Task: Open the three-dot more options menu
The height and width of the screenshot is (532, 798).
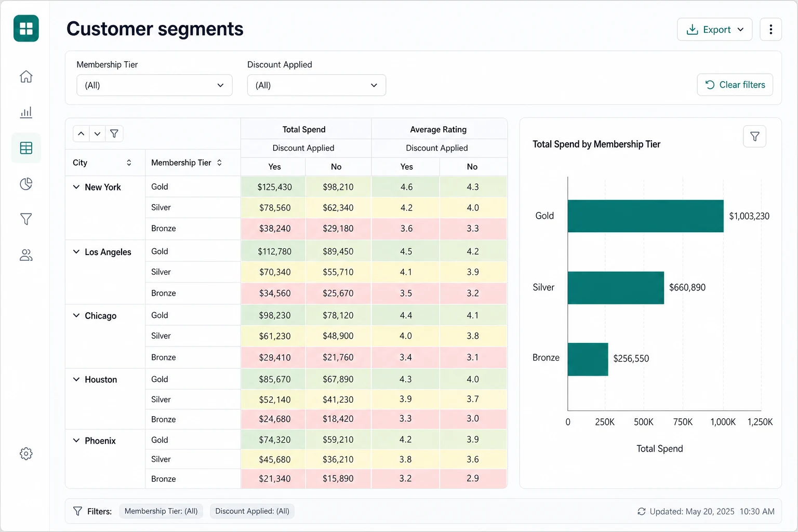Action: point(771,30)
